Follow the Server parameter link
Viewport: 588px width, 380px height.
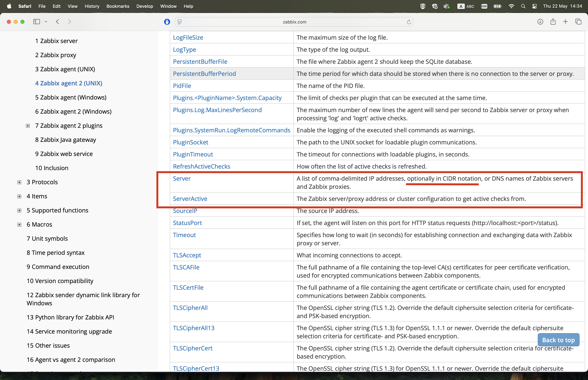(182, 178)
